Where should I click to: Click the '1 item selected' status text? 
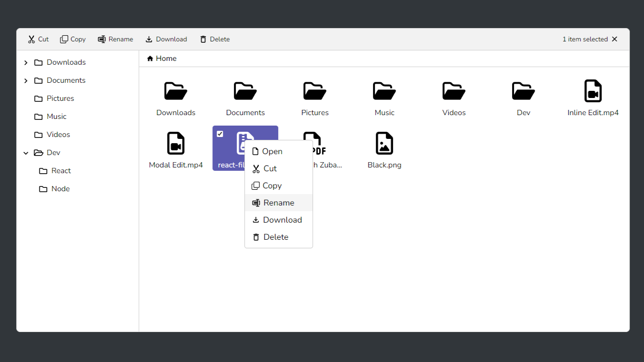[x=585, y=39]
